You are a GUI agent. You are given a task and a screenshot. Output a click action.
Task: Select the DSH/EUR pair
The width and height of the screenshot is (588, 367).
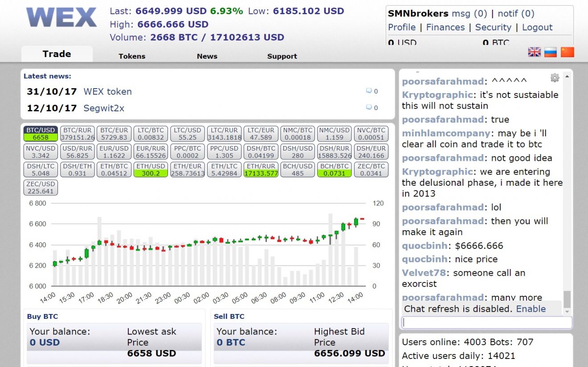(x=371, y=151)
